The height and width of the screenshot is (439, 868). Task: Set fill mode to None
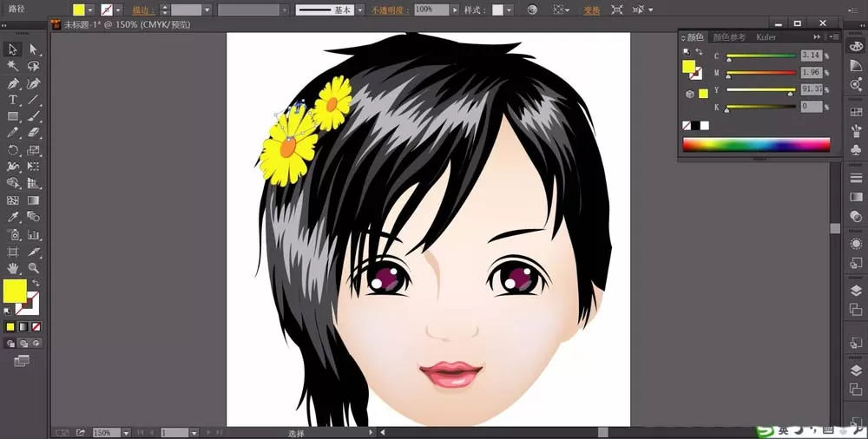point(36,326)
